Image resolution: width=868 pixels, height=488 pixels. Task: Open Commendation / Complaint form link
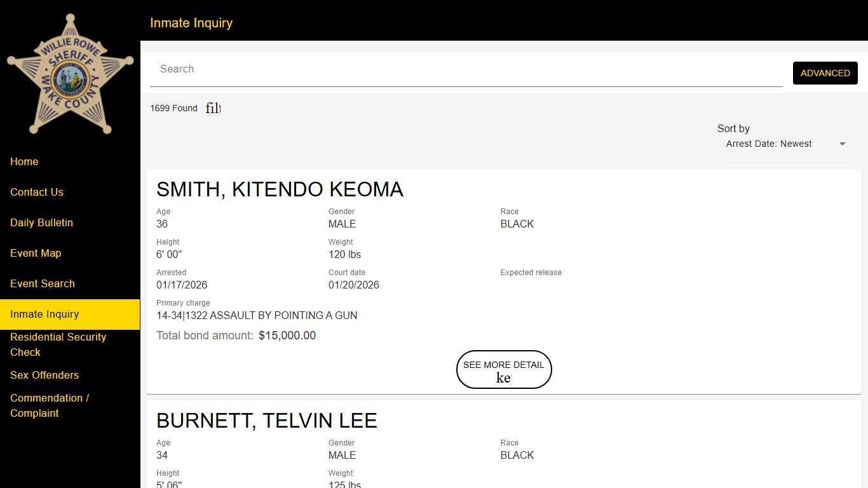tap(50, 405)
